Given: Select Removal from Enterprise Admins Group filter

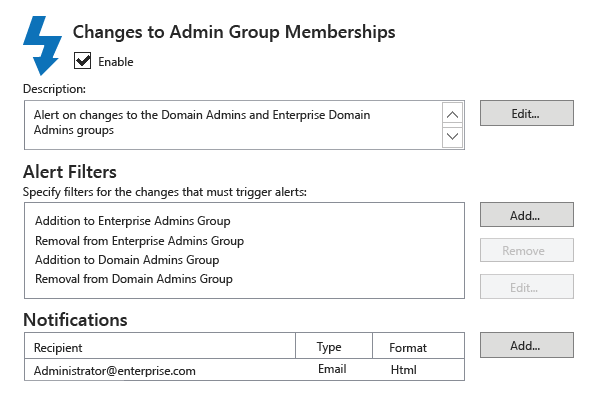Looking at the screenshot, I should click(139, 241).
